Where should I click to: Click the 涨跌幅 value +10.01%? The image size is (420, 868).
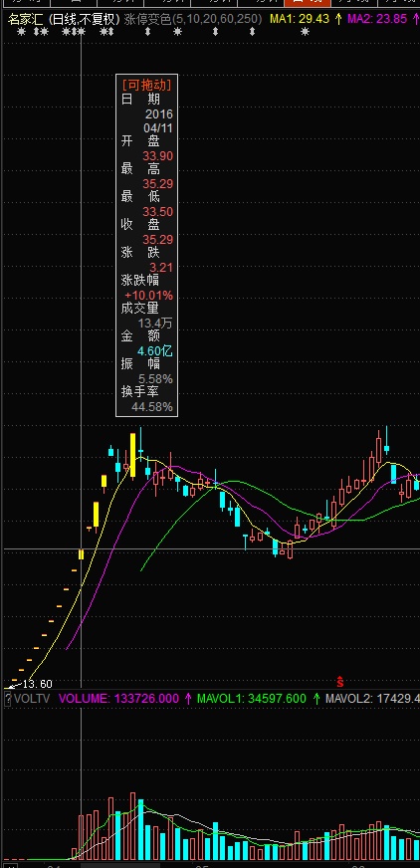pos(149,296)
